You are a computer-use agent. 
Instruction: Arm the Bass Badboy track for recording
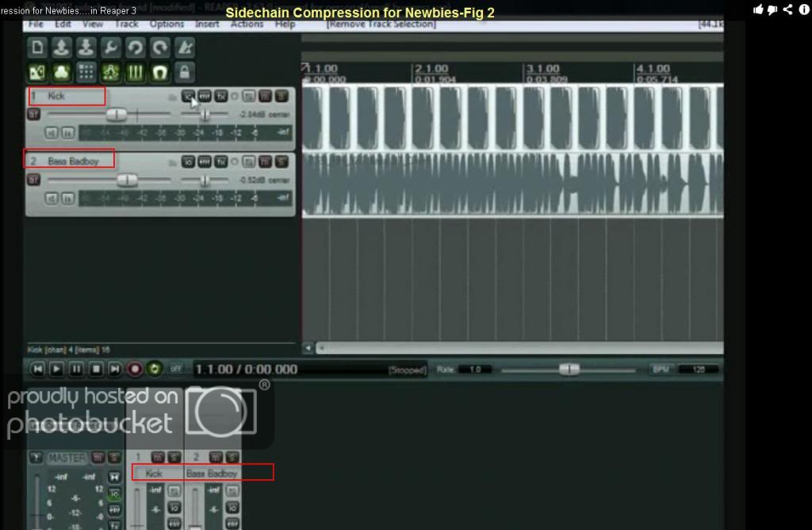coord(33,180)
